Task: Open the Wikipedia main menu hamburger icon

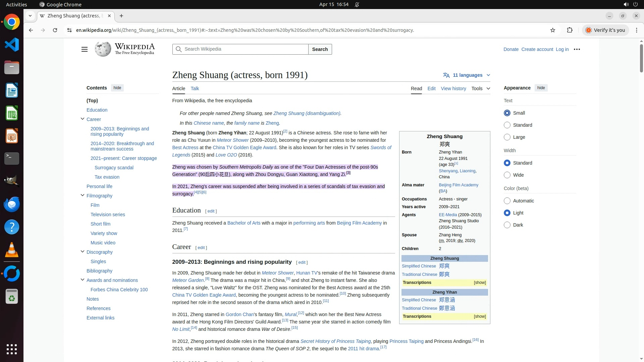Action: (x=84, y=49)
